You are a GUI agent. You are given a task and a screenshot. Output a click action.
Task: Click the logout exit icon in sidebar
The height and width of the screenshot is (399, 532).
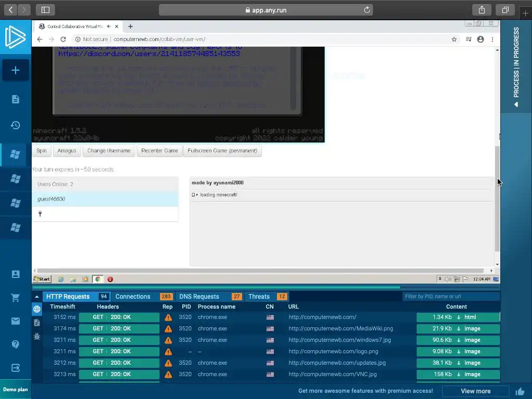click(15, 368)
